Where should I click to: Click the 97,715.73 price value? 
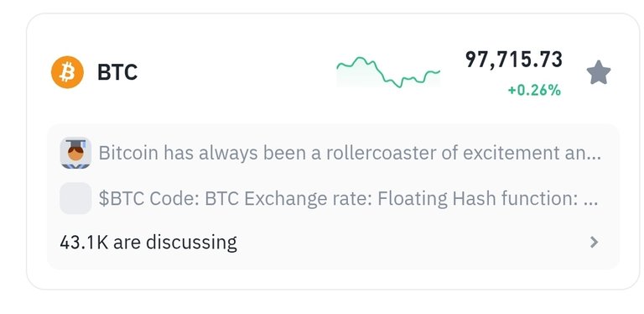click(x=513, y=59)
